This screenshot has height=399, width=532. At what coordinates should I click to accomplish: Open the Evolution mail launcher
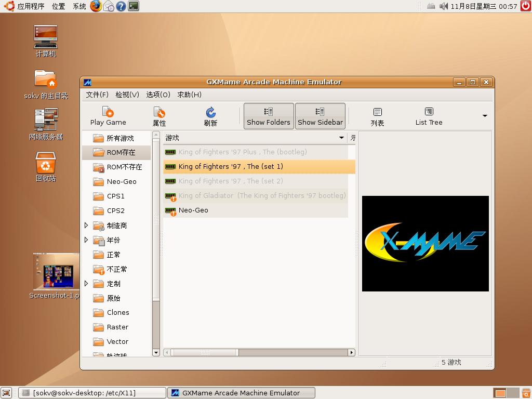tap(109, 6)
